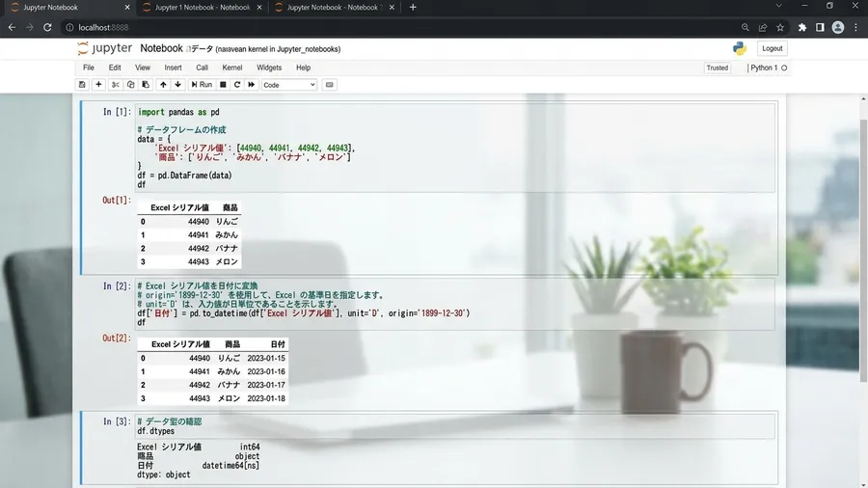The height and width of the screenshot is (488, 868).
Task: Save notebook with the floppy disk icon
Action: 82,85
